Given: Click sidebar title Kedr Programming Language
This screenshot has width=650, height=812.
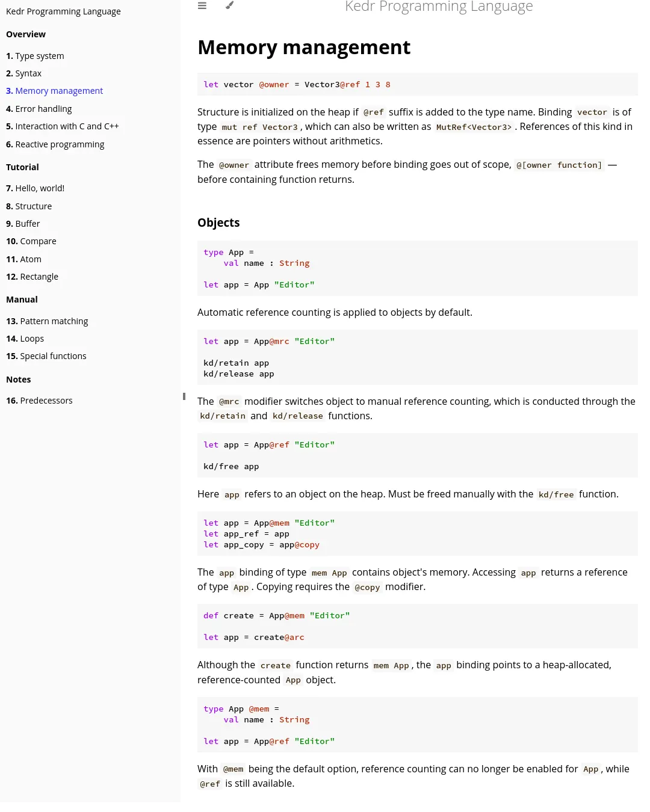Looking at the screenshot, I should click(63, 11).
